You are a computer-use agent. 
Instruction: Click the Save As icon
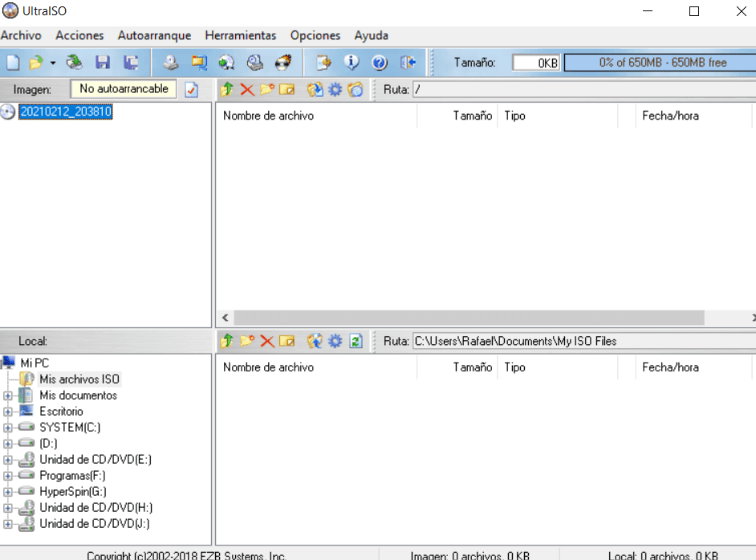coord(131,62)
